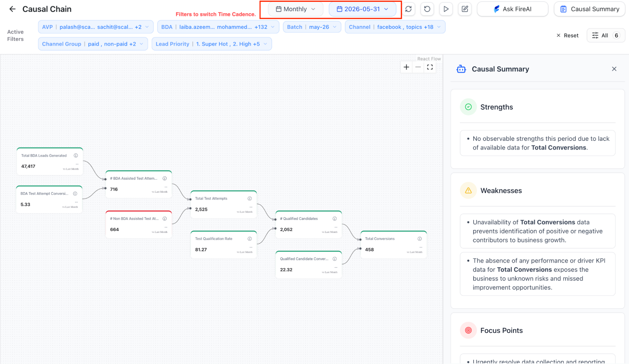Zoom out with the minus control
This screenshot has width=629, height=364.
coord(418,67)
